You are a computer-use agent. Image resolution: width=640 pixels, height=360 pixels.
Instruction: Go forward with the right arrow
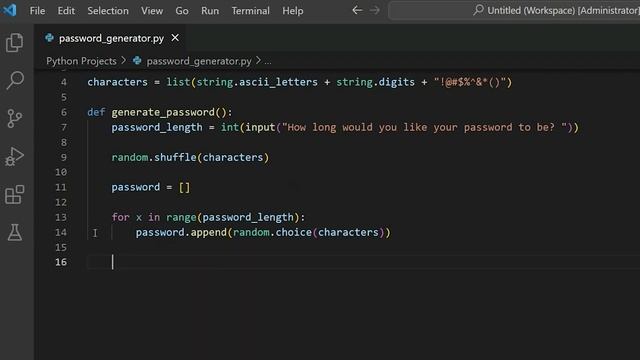tap(374, 10)
